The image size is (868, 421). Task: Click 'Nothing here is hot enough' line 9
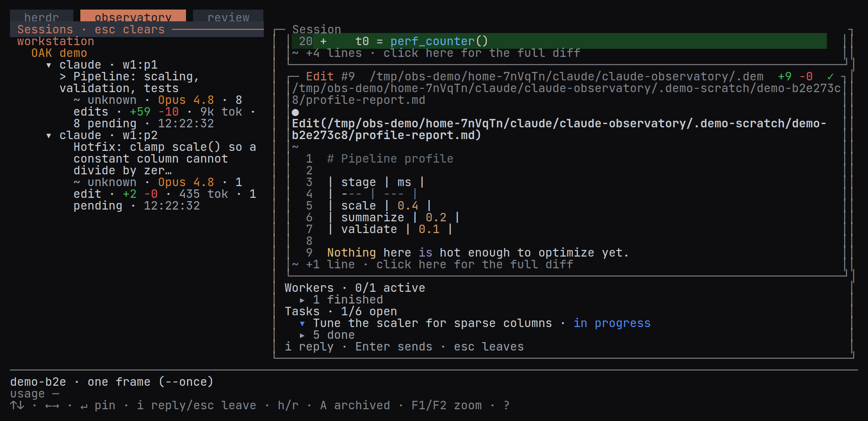coord(478,253)
